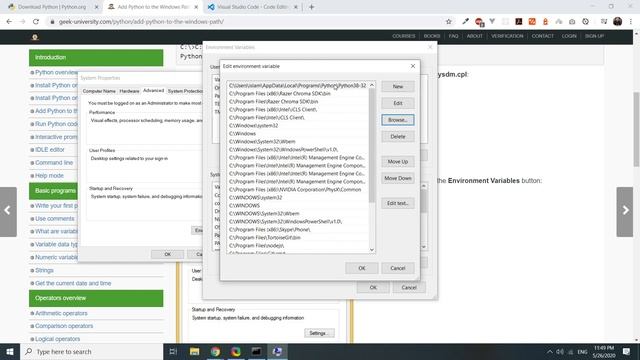The image size is (640, 360).
Task: Select the C:\Windows\system32 path entry
Action: [298, 126]
